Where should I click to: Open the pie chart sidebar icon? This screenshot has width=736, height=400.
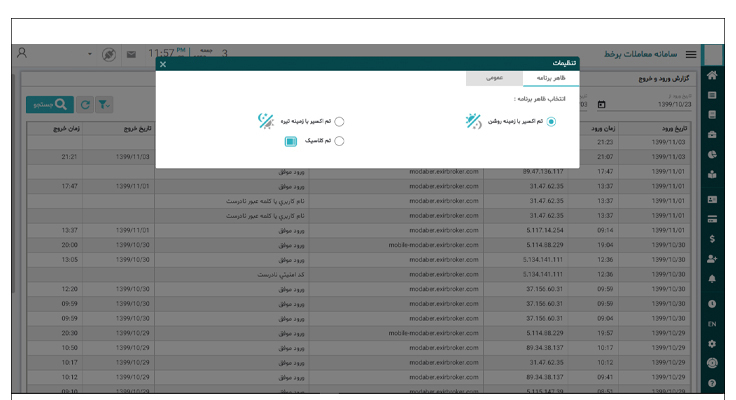click(x=712, y=155)
